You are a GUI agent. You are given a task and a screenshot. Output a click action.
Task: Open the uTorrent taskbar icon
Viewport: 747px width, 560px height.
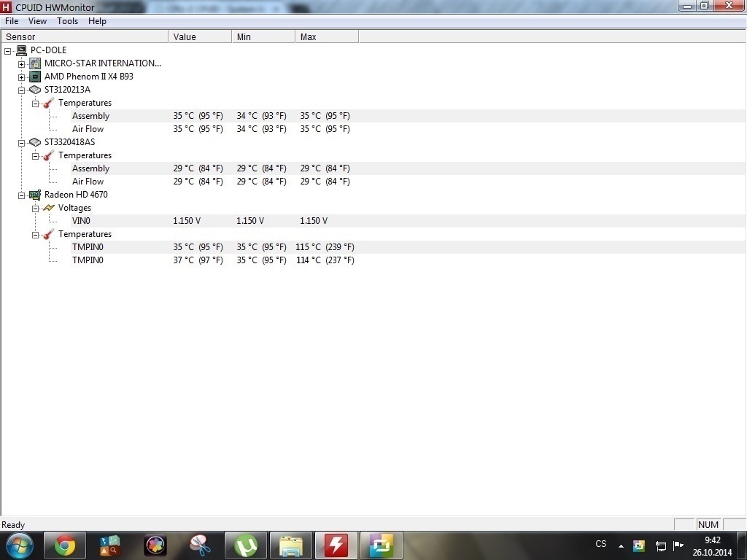pos(245,545)
